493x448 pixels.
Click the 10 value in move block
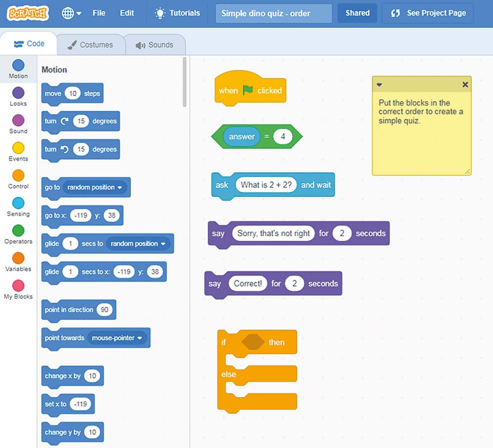click(73, 94)
